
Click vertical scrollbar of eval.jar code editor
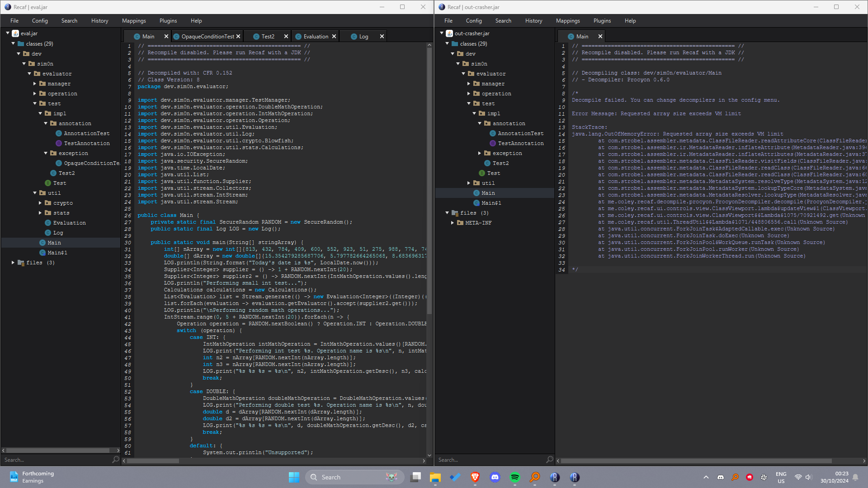point(429,181)
